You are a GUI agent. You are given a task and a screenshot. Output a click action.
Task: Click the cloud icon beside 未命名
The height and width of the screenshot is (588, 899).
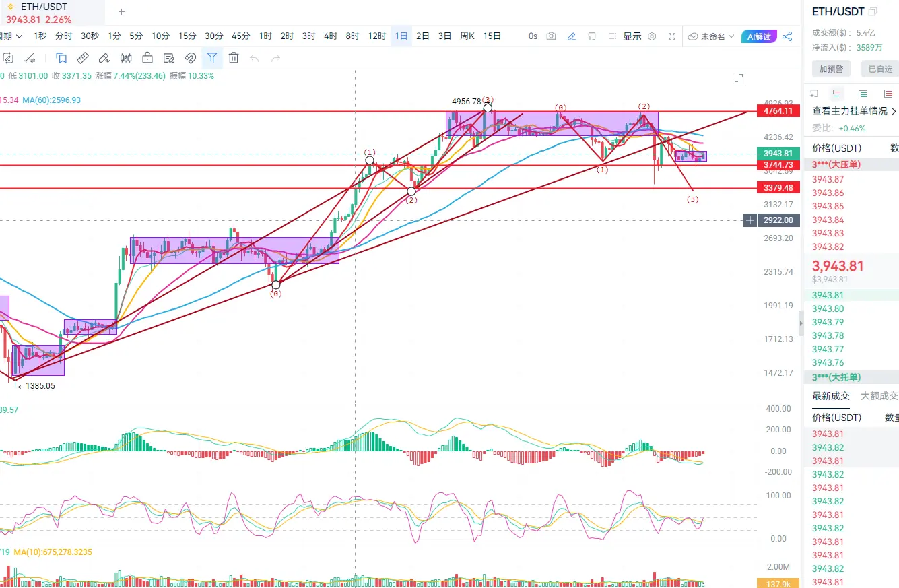693,36
